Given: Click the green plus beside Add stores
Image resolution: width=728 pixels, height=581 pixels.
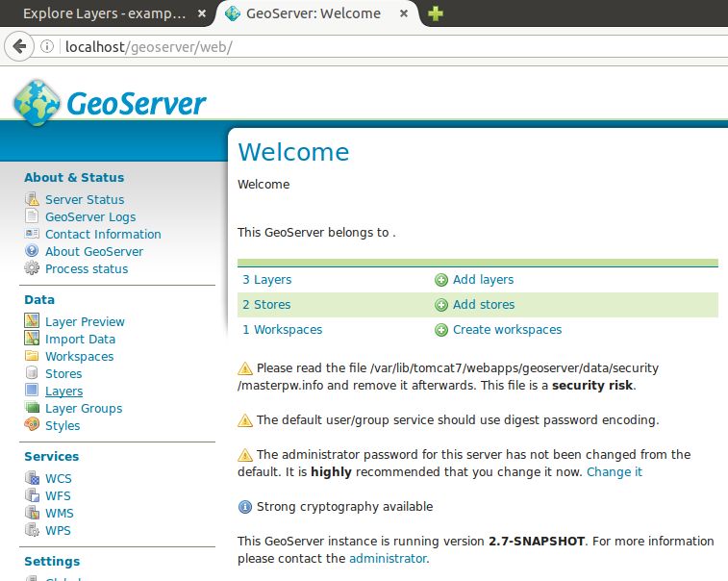Looking at the screenshot, I should coord(441,305).
